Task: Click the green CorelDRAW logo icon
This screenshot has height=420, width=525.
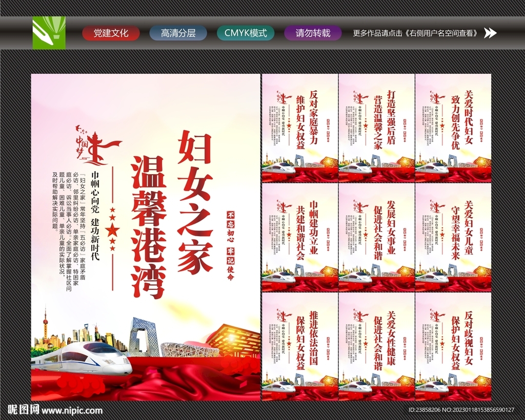Action: point(49,32)
